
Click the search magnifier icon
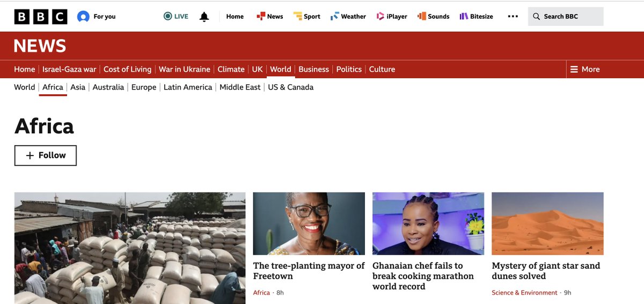[536, 17]
